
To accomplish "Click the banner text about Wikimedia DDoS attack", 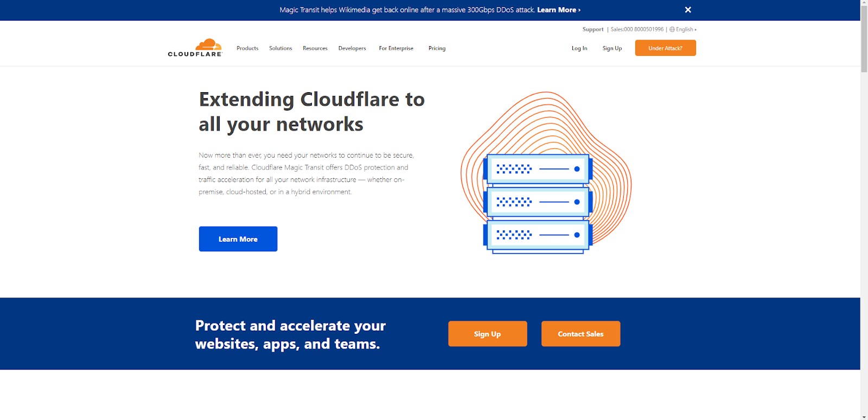I will point(407,10).
